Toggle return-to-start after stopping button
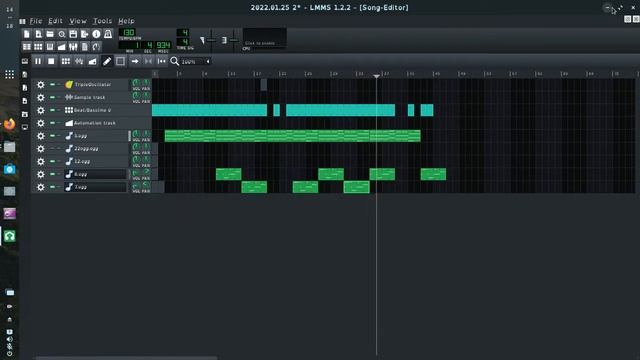This screenshot has width=640, height=360. pos(162,61)
